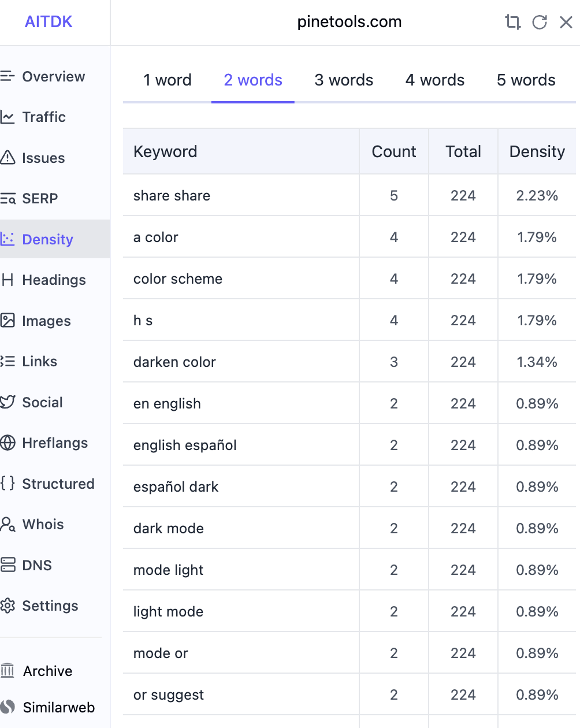Click the Similarweb logo icon
Image resolution: width=580 pixels, height=728 pixels.
click(x=8, y=707)
